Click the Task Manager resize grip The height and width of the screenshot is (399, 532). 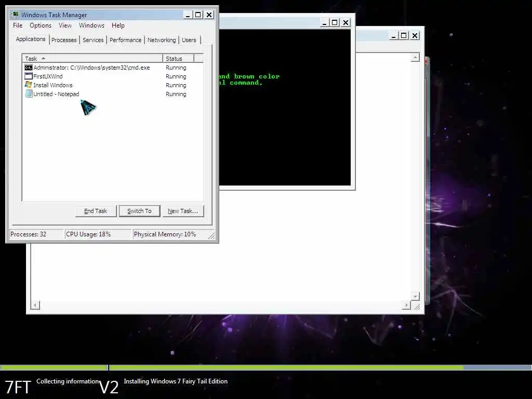tap(211, 235)
